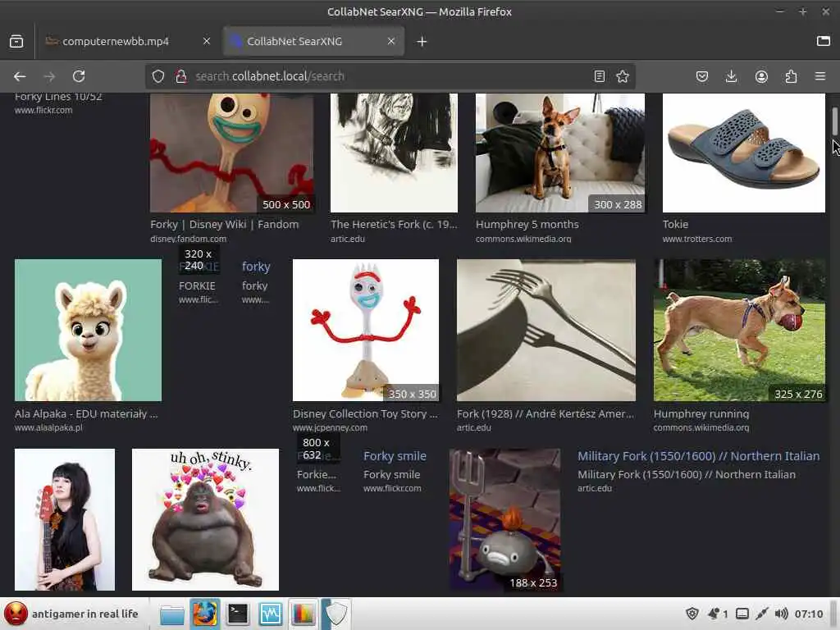Click the security shield tray icon

pyautogui.click(x=692, y=614)
